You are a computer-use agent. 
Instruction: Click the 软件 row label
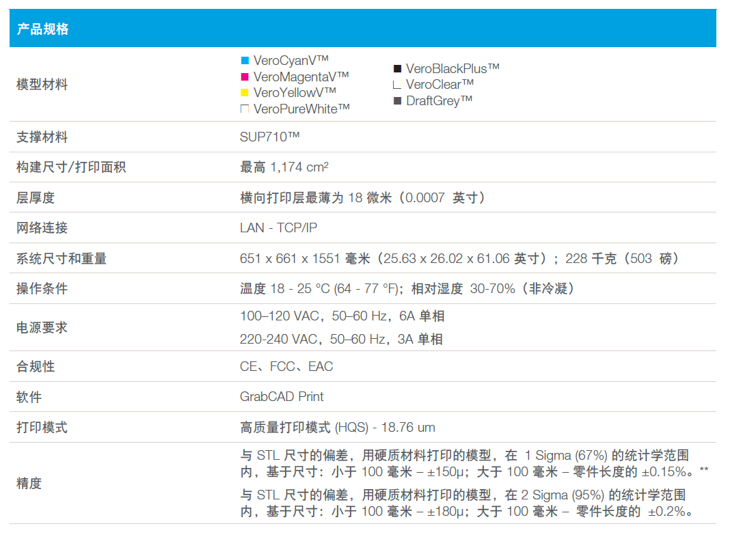[29, 398]
